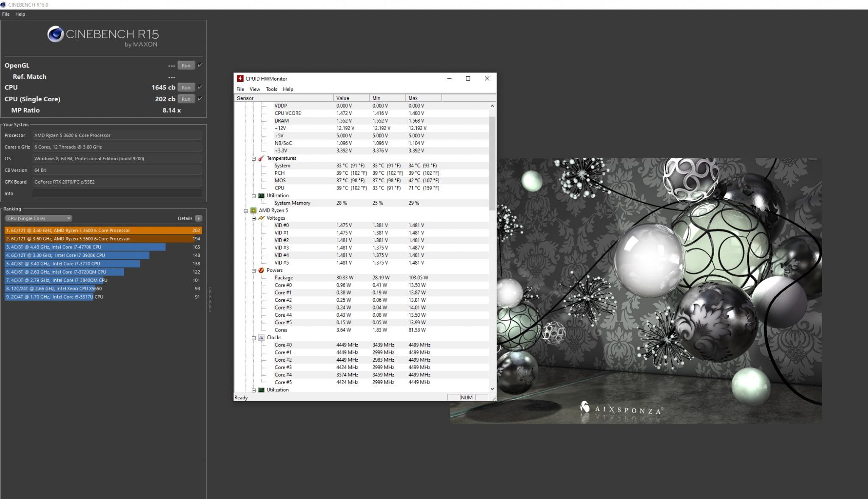Click the GFX Board field GeForce RTX 2070
This screenshot has height=499, width=868.
117,182
